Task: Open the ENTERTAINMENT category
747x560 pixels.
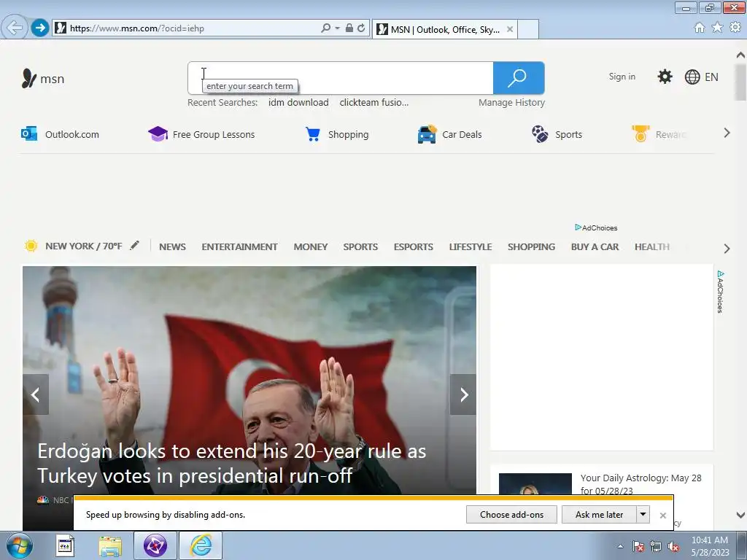Action: [239, 246]
